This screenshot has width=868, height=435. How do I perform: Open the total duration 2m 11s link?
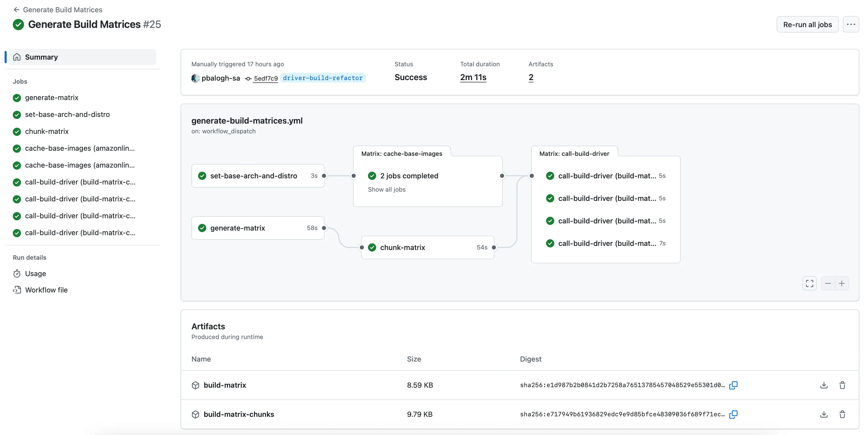[x=473, y=78]
